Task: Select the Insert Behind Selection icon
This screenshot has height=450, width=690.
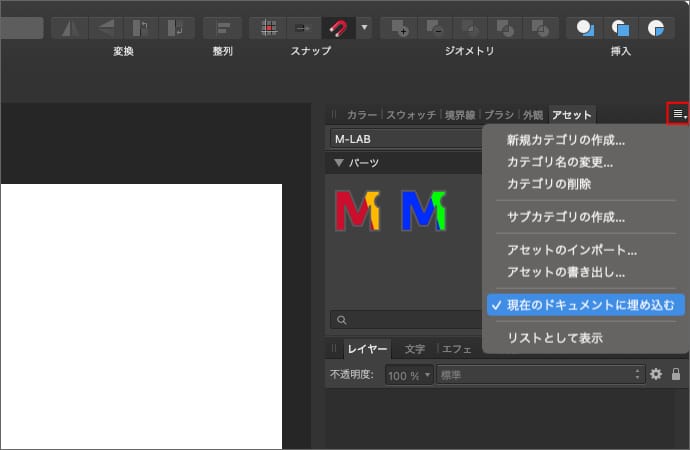Action: 585,27
